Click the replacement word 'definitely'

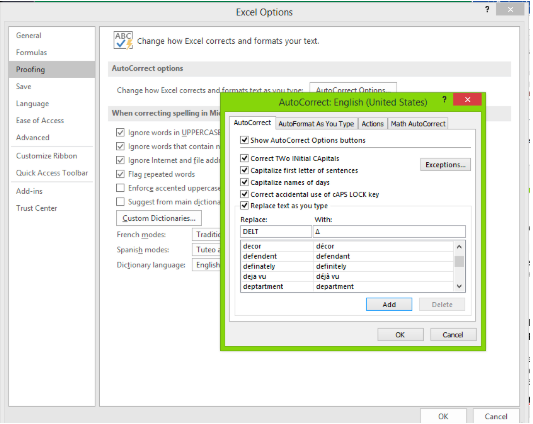(x=331, y=266)
